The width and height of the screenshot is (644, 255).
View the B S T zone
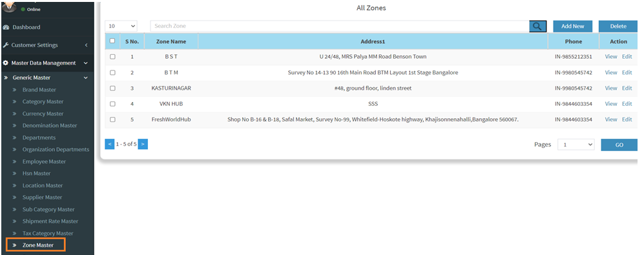point(611,57)
